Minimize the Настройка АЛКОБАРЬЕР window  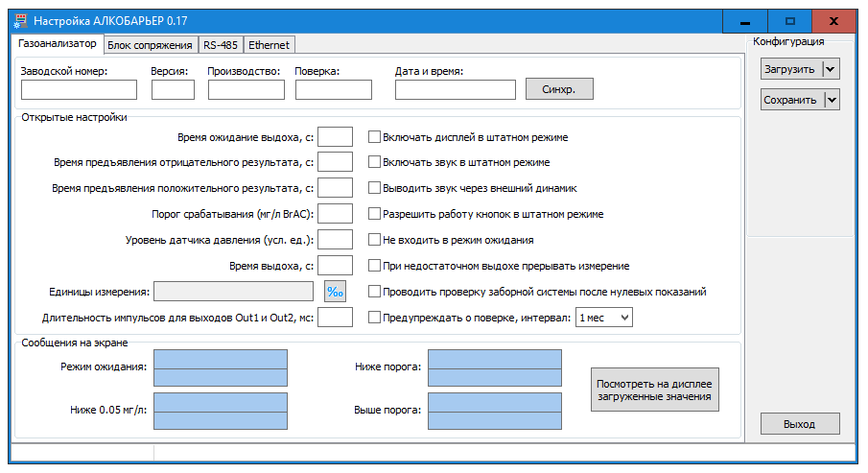click(x=745, y=22)
